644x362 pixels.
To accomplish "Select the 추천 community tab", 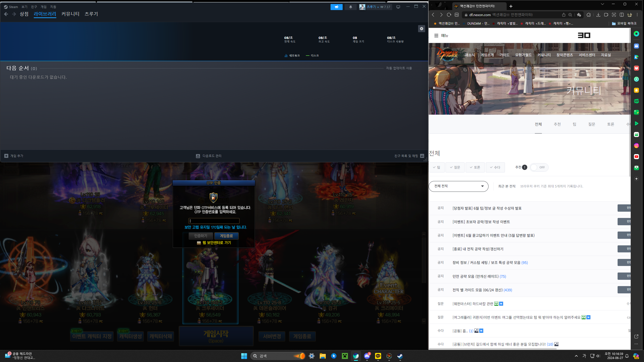I will click(557, 124).
